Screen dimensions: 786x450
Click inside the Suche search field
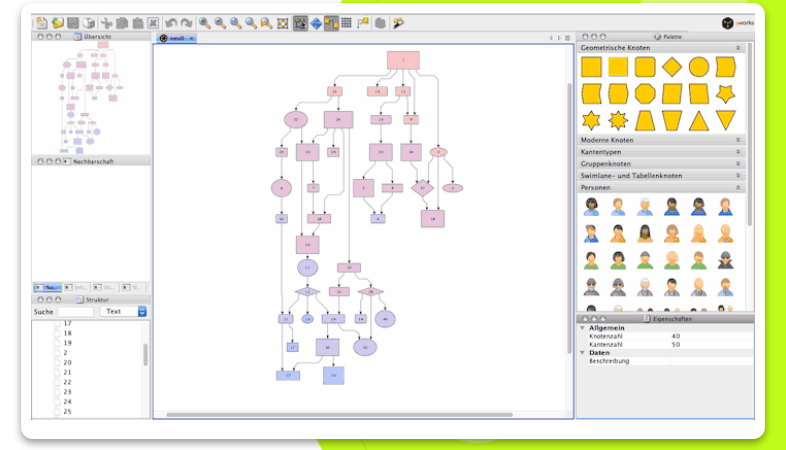tap(75, 312)
